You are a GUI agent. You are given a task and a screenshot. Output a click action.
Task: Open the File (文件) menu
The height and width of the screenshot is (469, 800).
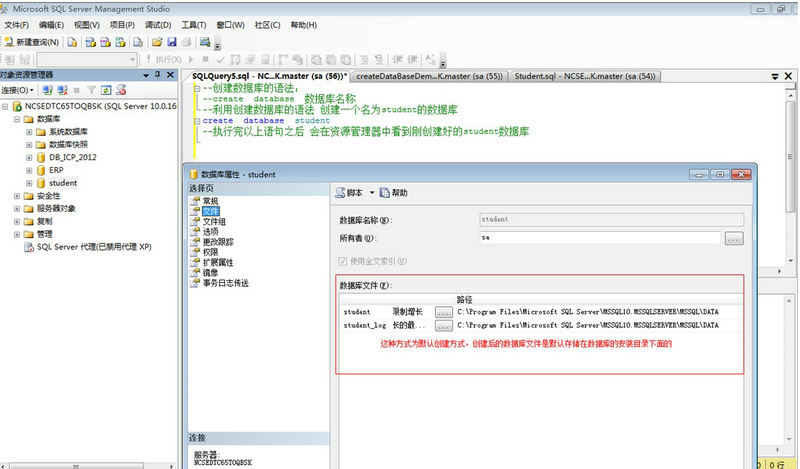[16, 25]
